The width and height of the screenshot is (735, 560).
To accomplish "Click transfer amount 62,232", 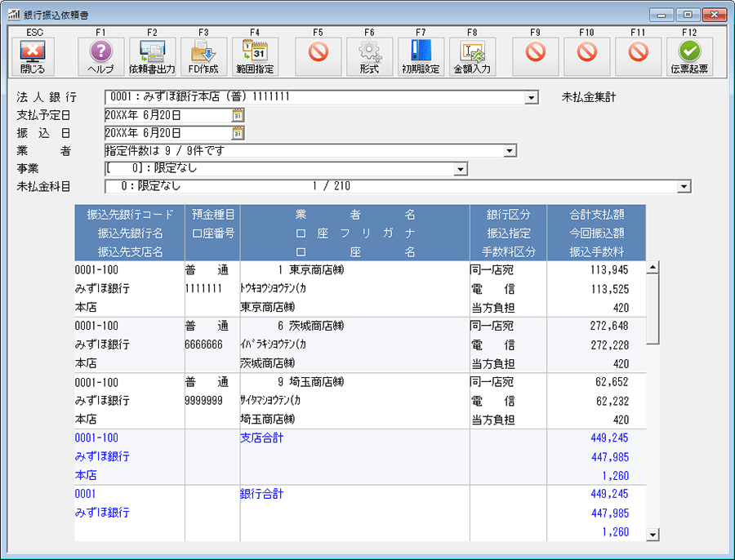I will [612, 402].
